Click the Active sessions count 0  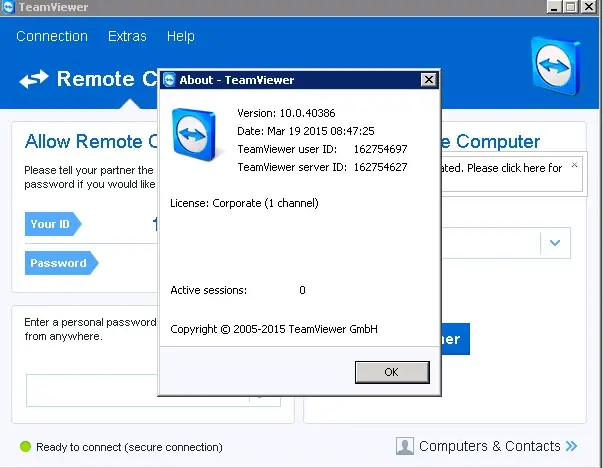pos(302,290)
